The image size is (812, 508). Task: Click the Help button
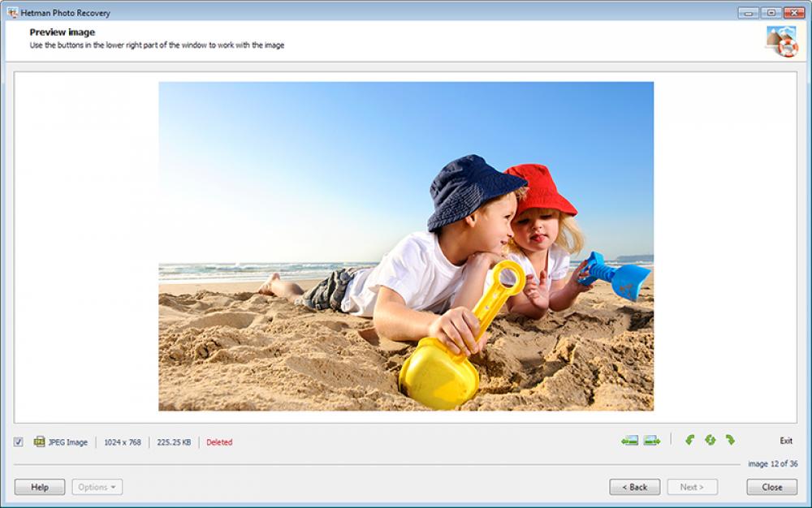40,487
